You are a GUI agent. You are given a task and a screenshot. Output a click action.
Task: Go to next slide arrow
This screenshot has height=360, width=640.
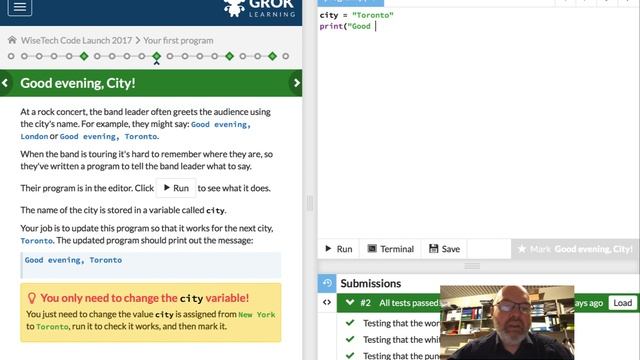(x=296, y=83)
